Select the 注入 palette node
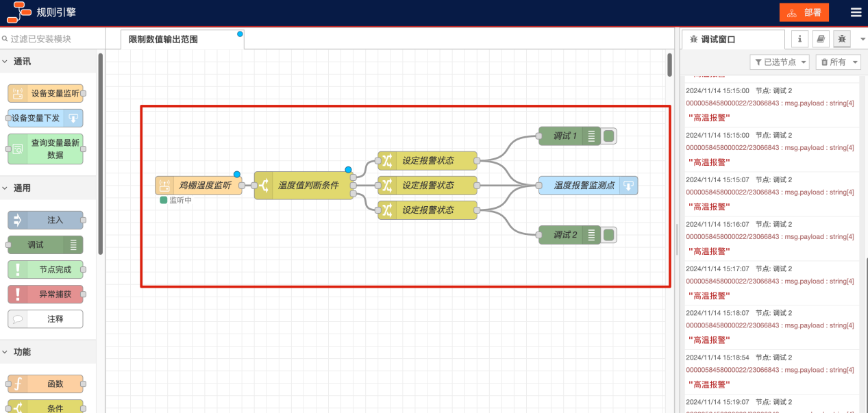Viewport: 868px width, 413px height. [x=45, y=220]
